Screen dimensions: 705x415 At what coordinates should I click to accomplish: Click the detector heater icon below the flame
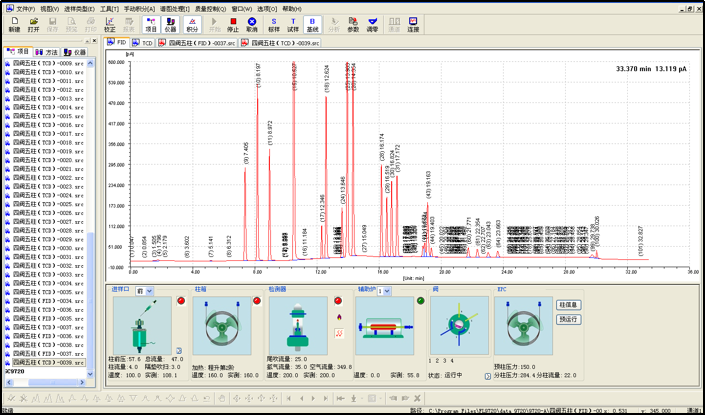pos(339,333)
